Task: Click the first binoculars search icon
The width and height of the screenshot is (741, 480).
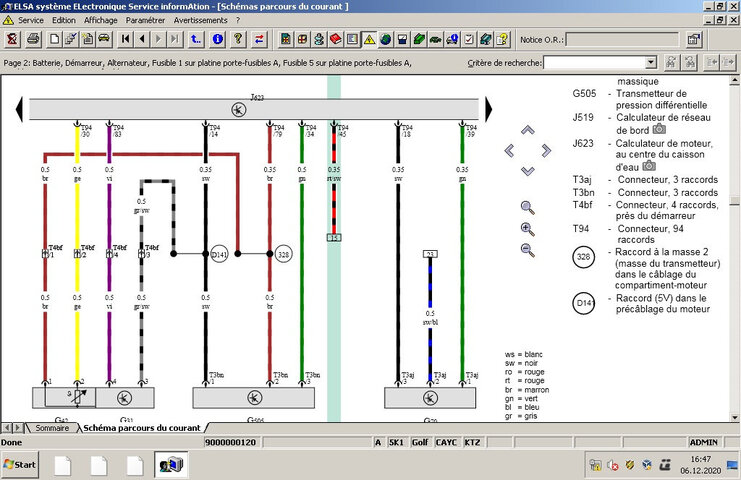Action: tap(671, 62)
